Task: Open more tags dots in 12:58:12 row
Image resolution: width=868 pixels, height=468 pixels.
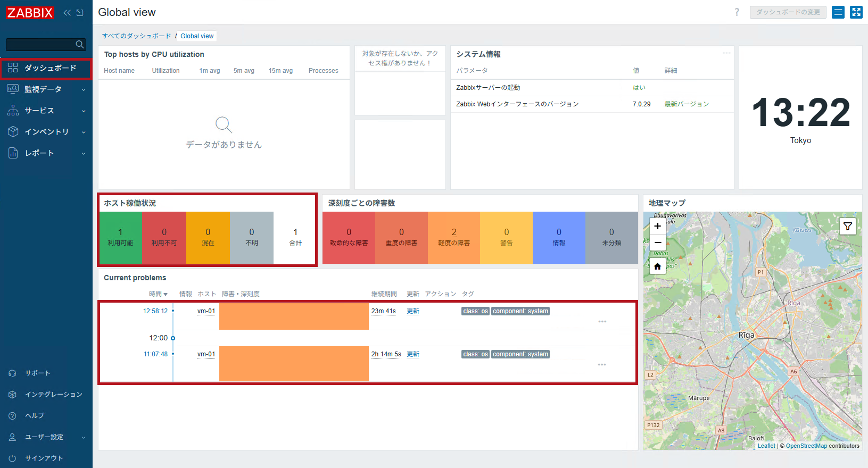Action: [x=602, y=322]
